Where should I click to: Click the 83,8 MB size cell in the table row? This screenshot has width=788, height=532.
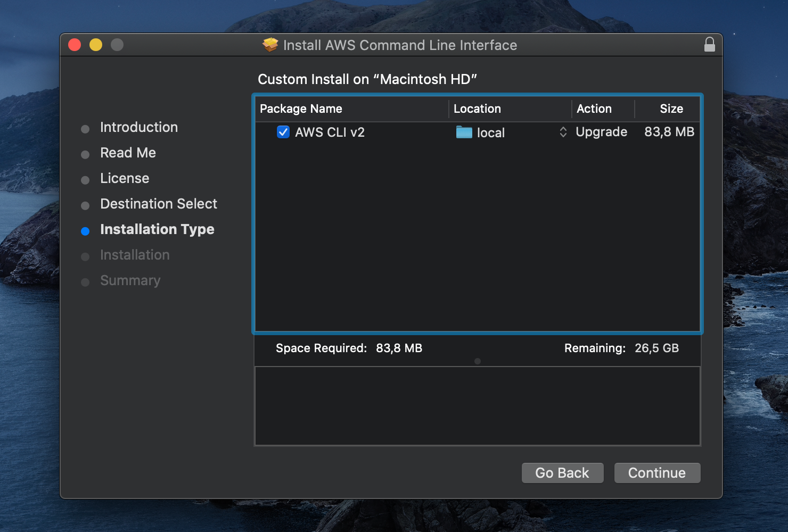click(x=669, y=132)
